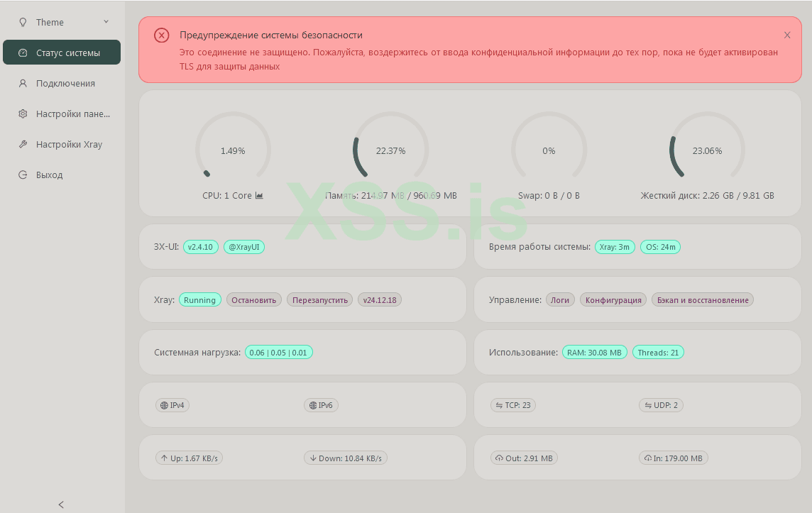Click the Xray version v24.12.18 tag

click(x=380, y=299)
